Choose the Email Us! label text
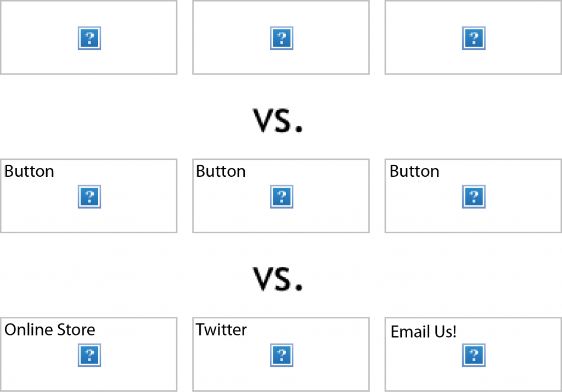This screenshot has height=392, width=562. pos(423,332)
